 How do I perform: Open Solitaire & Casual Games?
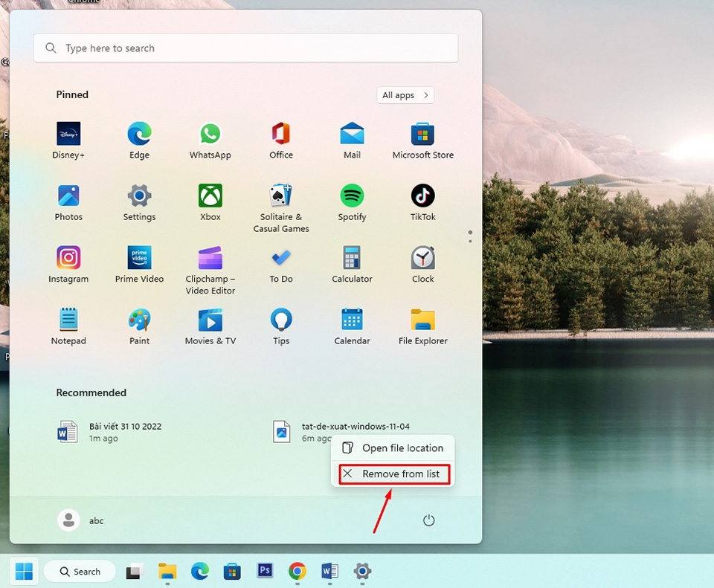click(x=281, y=208)
